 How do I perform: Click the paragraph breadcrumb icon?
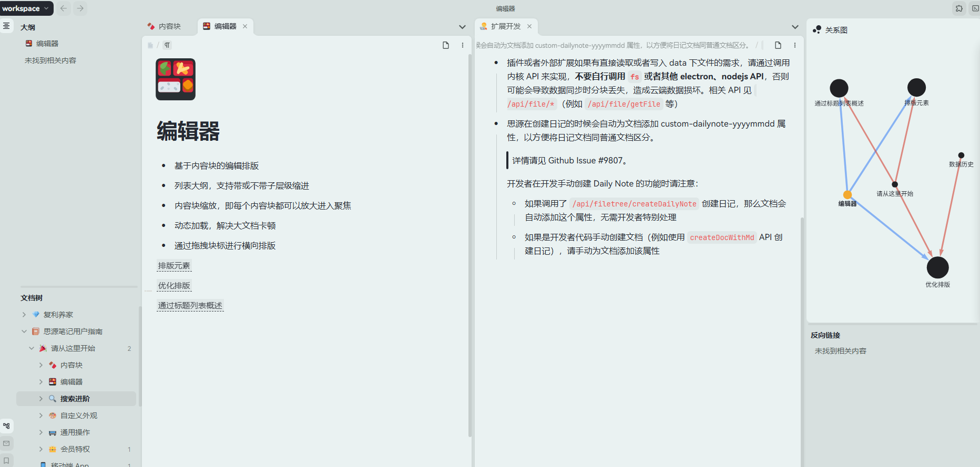click(167, 45)
